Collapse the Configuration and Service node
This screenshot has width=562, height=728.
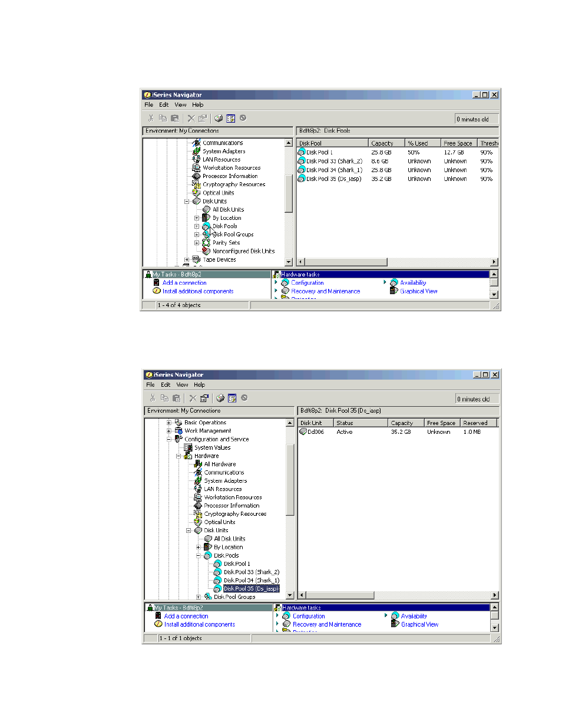click(x=168, y=439)
